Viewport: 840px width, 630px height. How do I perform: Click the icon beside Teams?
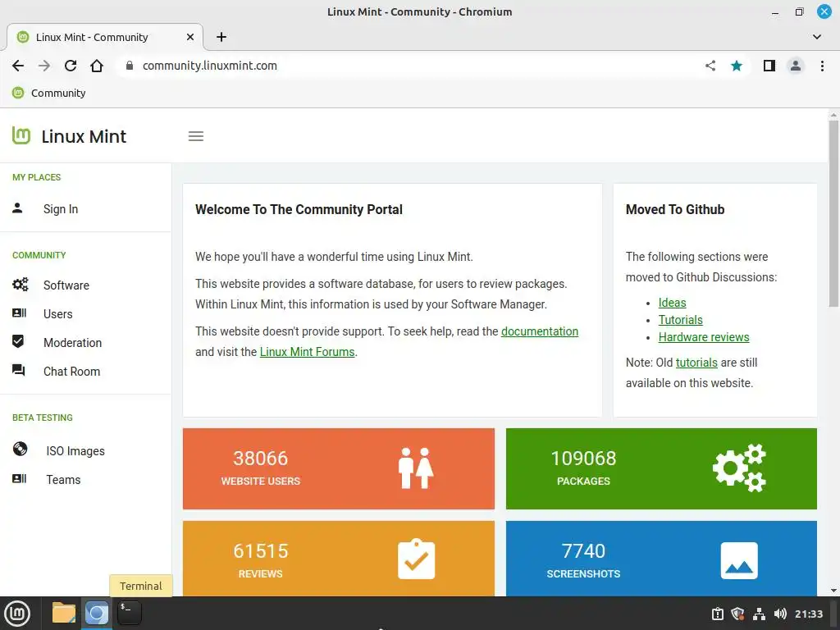point(20,478)
